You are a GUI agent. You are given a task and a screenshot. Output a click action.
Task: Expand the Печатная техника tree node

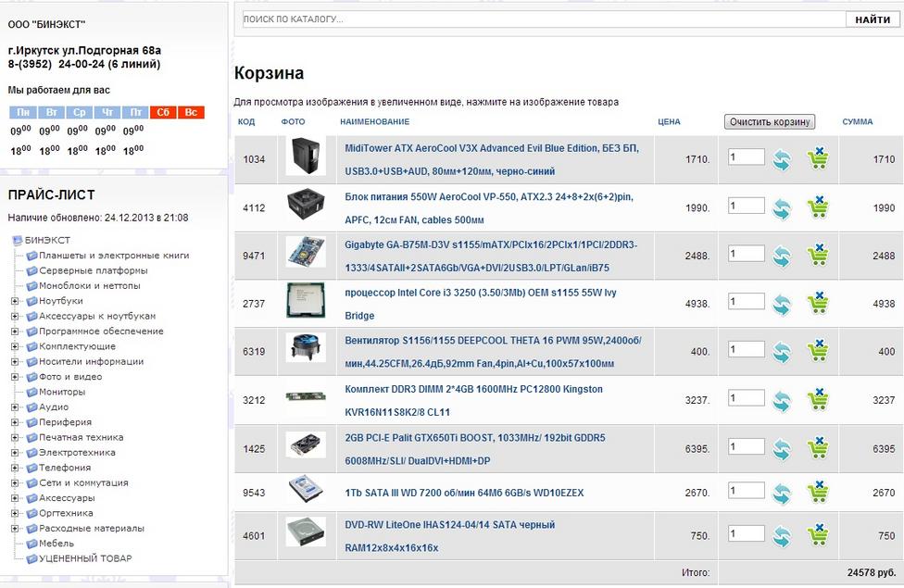tap(15, 438)
